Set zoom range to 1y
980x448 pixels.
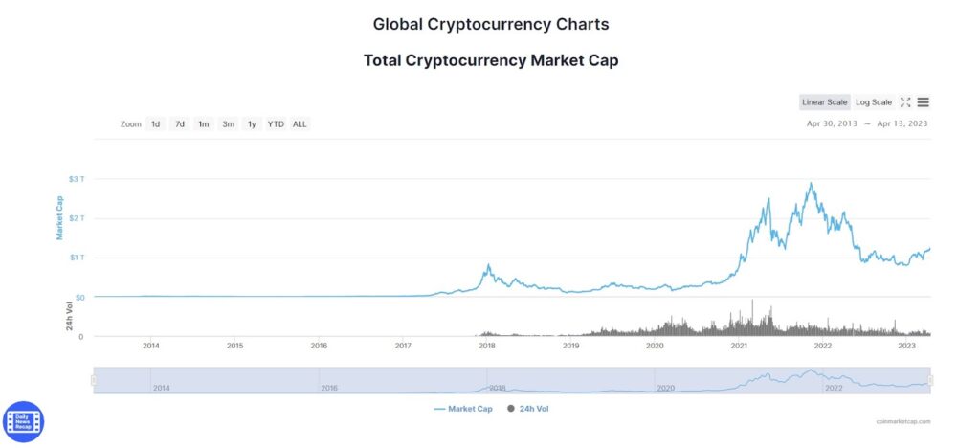tap(252, 124)
